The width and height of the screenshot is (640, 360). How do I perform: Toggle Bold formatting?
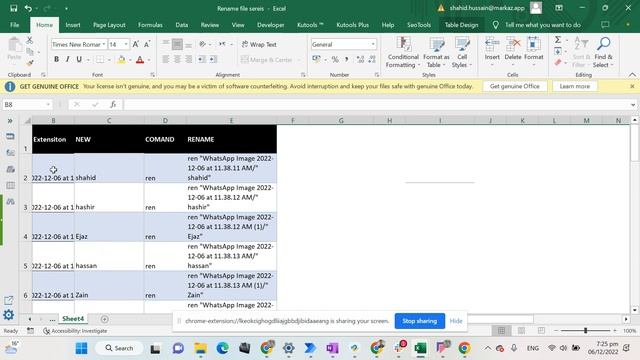coord(56,60)
